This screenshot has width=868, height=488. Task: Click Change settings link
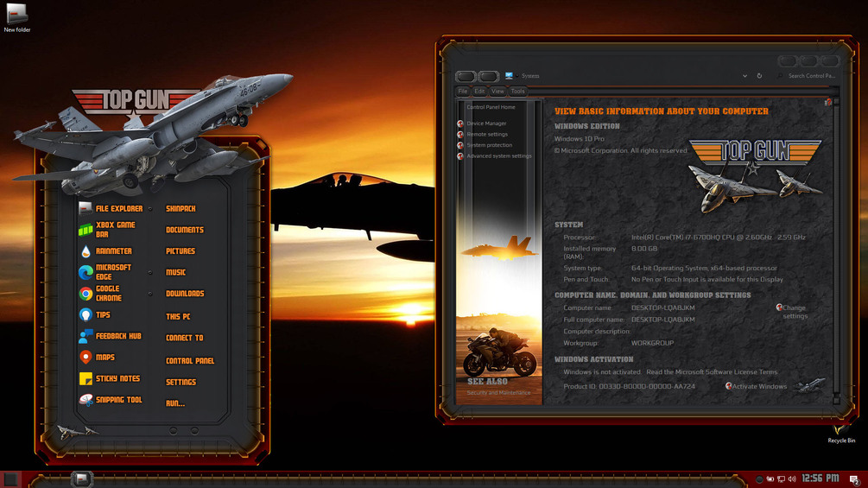(x=795, y=312)
